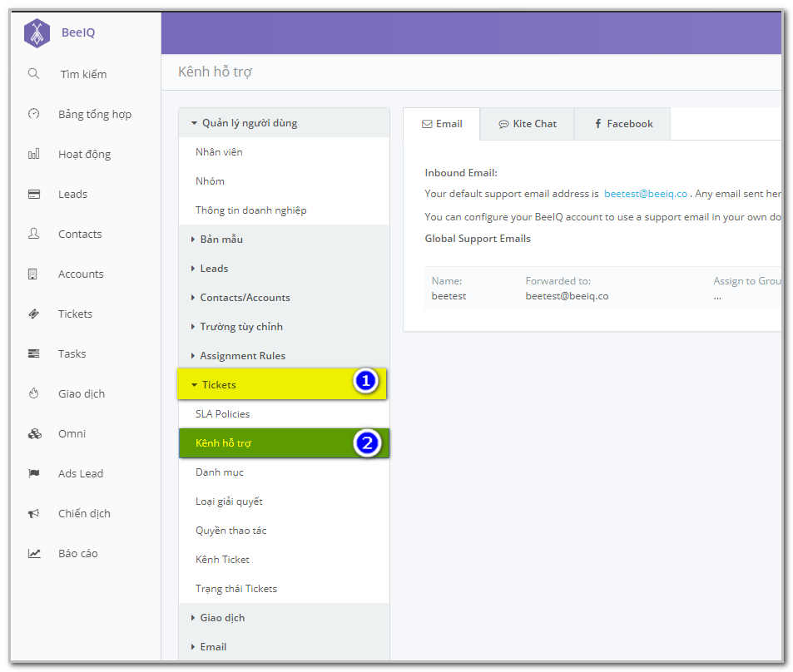Expand the Bản mẫu section
Screen dimensions: 793x672
coord(285,240)
